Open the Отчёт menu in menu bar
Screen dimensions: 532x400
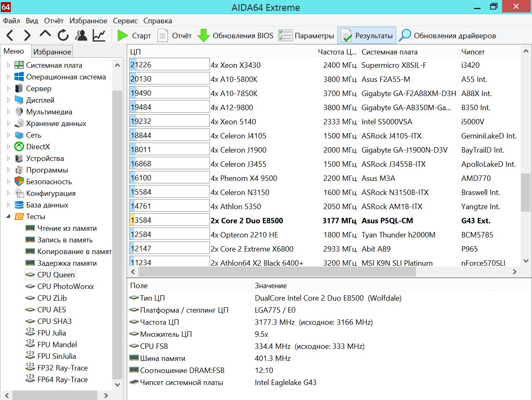tap(54, 21)
